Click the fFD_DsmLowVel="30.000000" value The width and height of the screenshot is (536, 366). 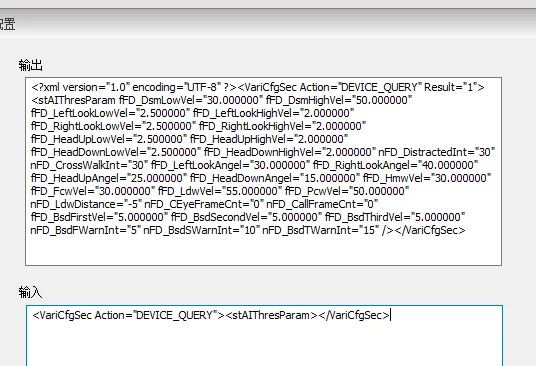(191, 100)
